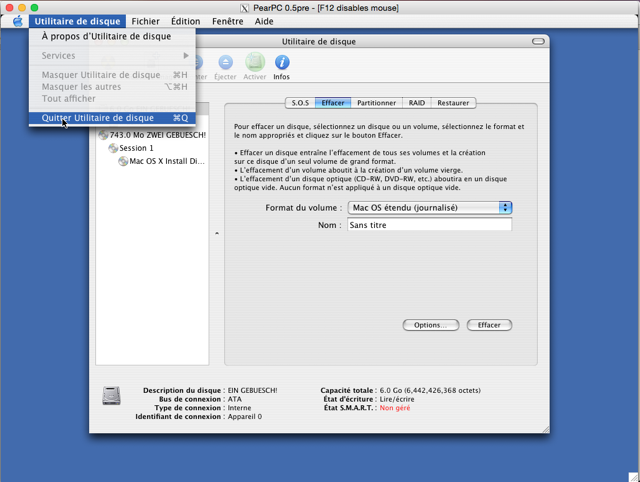Choose Masquer les autres menu entry

point(112,87)
